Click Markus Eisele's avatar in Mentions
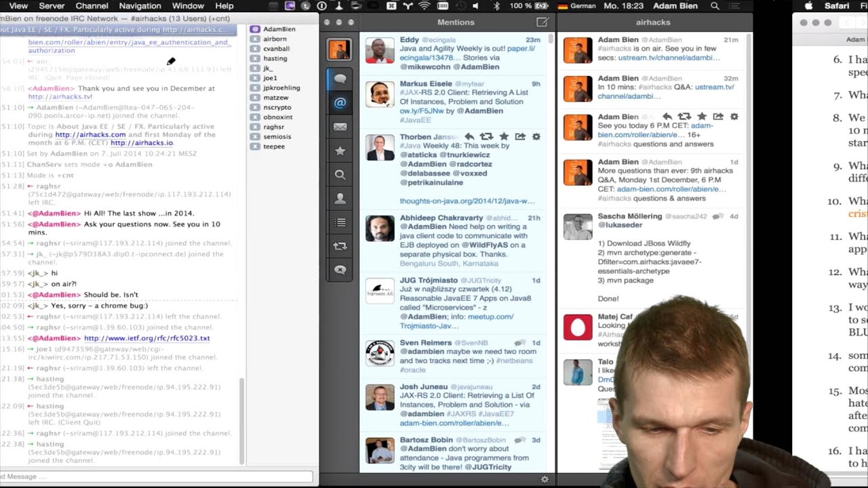868x488 pixels. [x=380, y=94]
